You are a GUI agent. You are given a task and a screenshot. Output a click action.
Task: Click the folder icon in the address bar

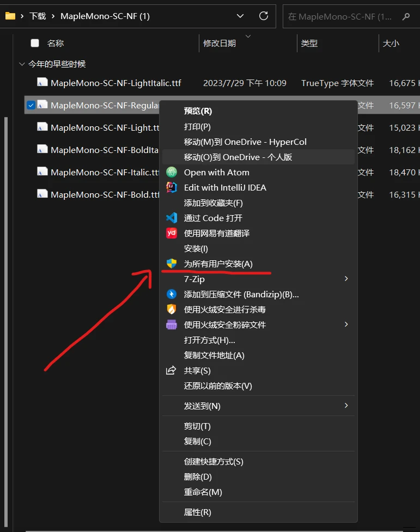pyautogui.click(x=10, y=16)
